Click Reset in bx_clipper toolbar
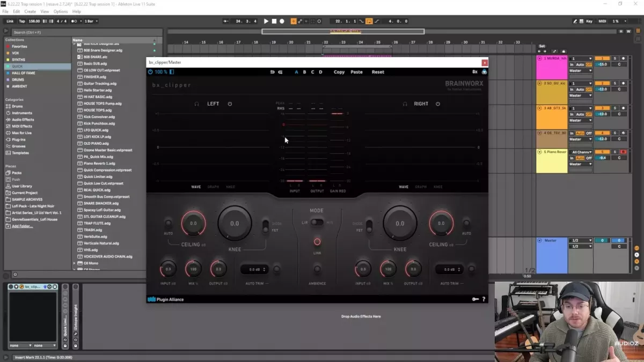This screenshot has height=362, width=644. tap(378, 72)
